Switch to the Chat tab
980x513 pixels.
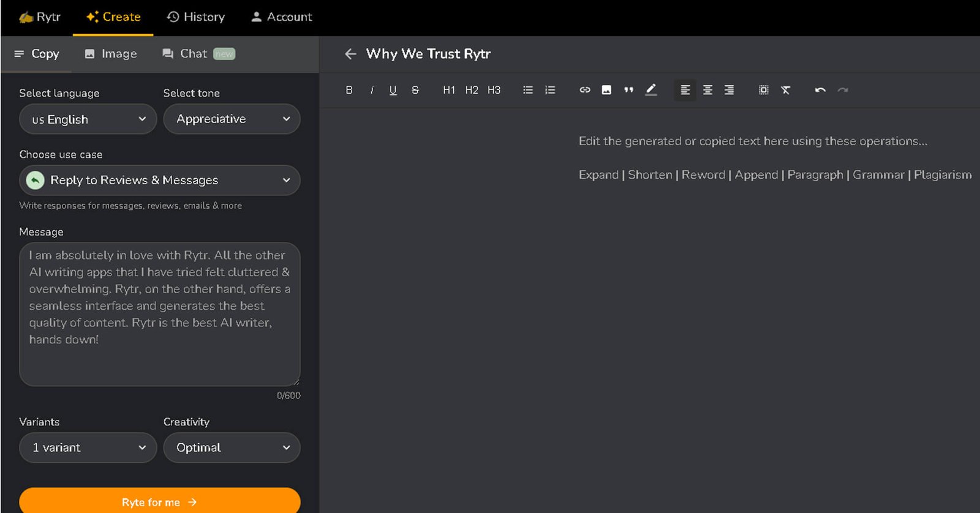198,54
